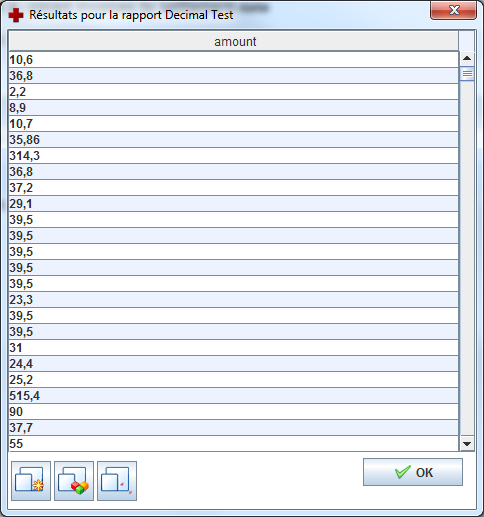Select the 515,4 amount row
Viewport: 484px width, 517px height.
(x=234, y=396)
